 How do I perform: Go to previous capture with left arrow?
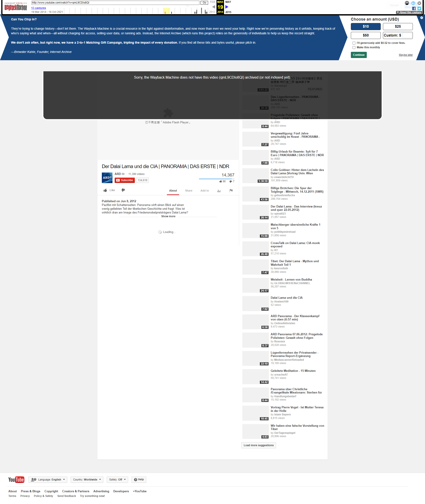pos(213,7)
